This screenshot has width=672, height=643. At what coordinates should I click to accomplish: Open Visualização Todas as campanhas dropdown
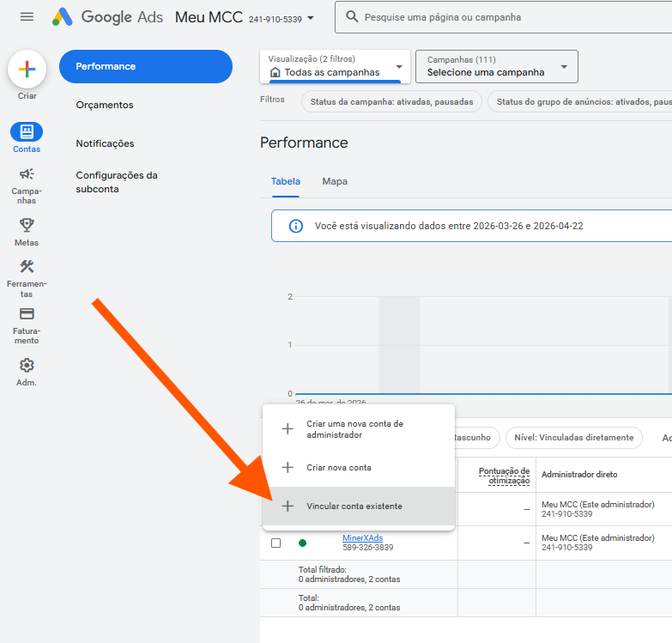[x=336, y=66]
